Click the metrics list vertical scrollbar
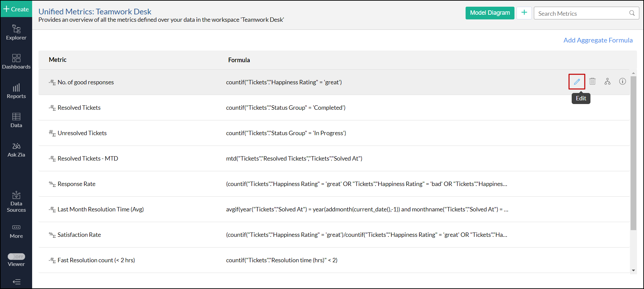The image size is (644, 289). coord(633,153)
